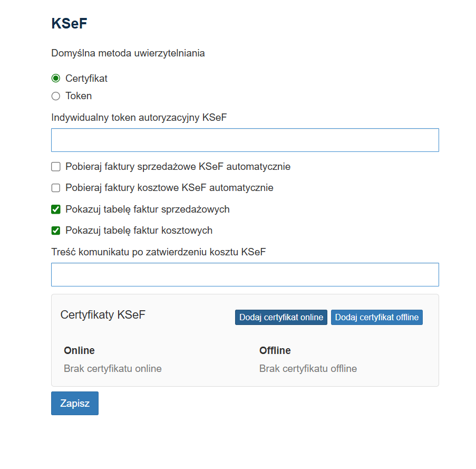Click the Brak certyfikatu online text
The height and width of the screenshot is (469, 476).
coord(112,369)
